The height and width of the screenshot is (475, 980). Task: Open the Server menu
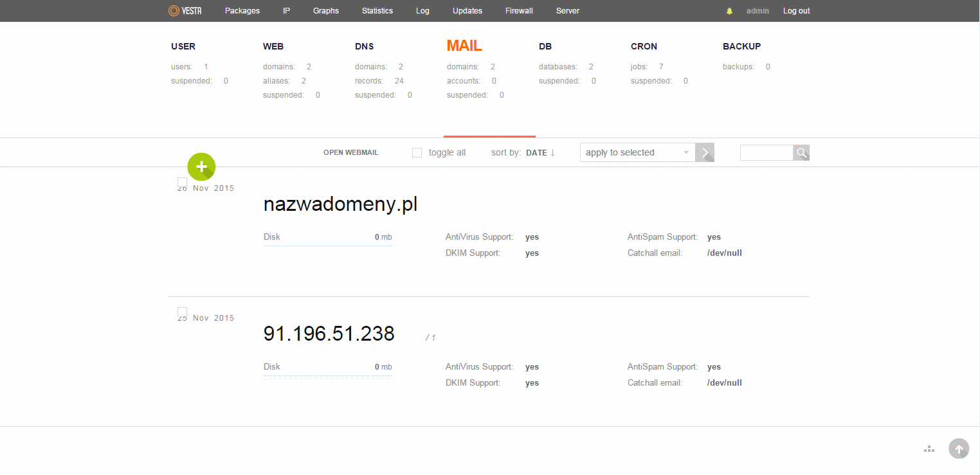click(568, 11)
